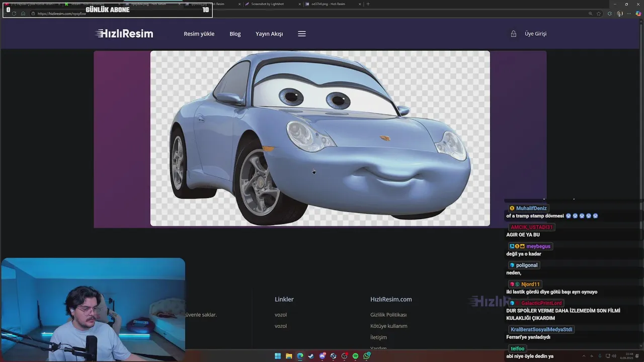Click the lock icon beside Üye Girişi
The height and width of the screenshot is (362, 644).
pyautogui.click(x=513, y=34)
